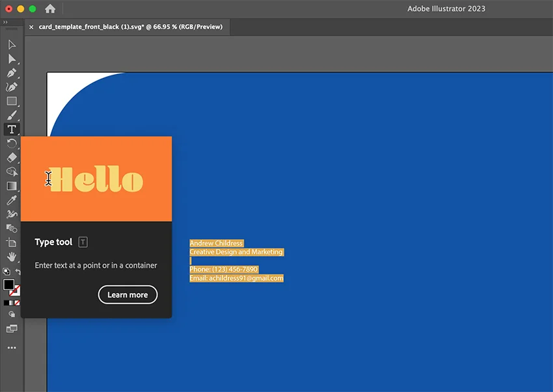Open the drawing mode options
This screenshot has height=392, width=553.
point(12,314)
